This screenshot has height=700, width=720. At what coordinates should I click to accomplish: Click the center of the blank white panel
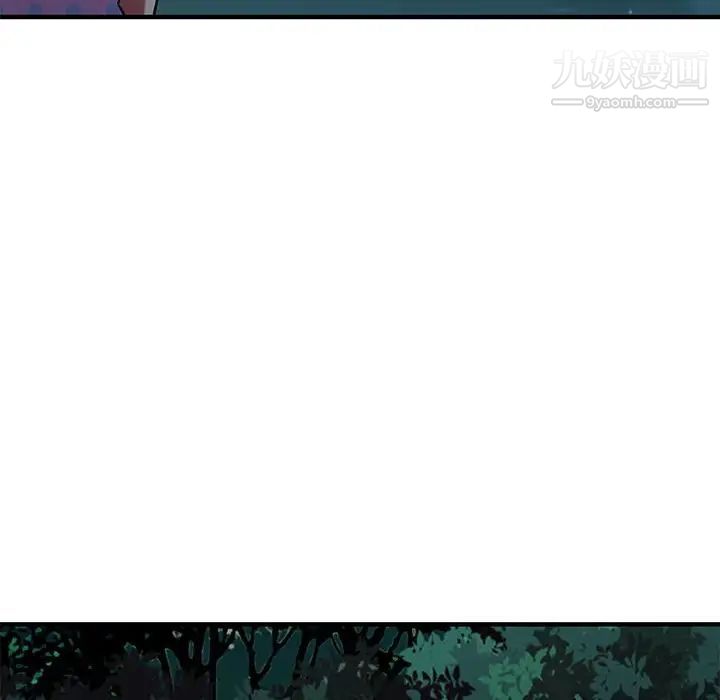(x=360, y=320)
